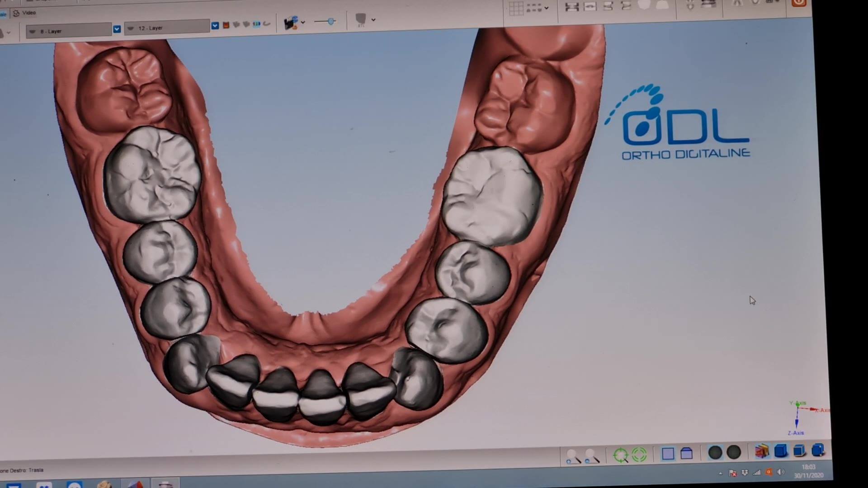Click the orange power button icon
The width and height of the screenshot is (868, 488).
coord(799,3)
